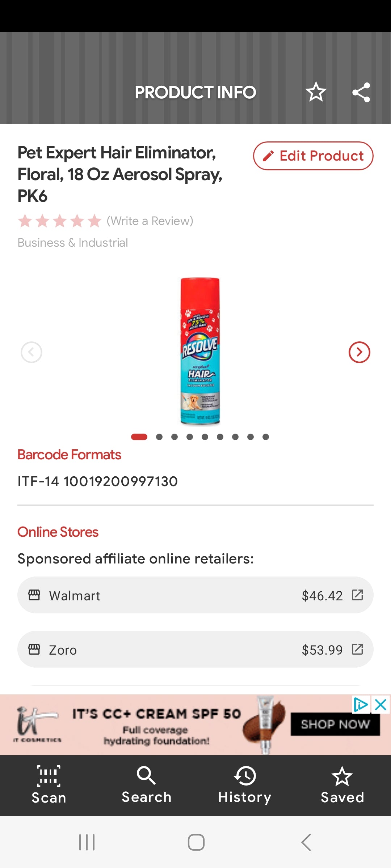Tap the Edit Product button
The width and height of the screenshot is (391, 868).
pos(313,156)
